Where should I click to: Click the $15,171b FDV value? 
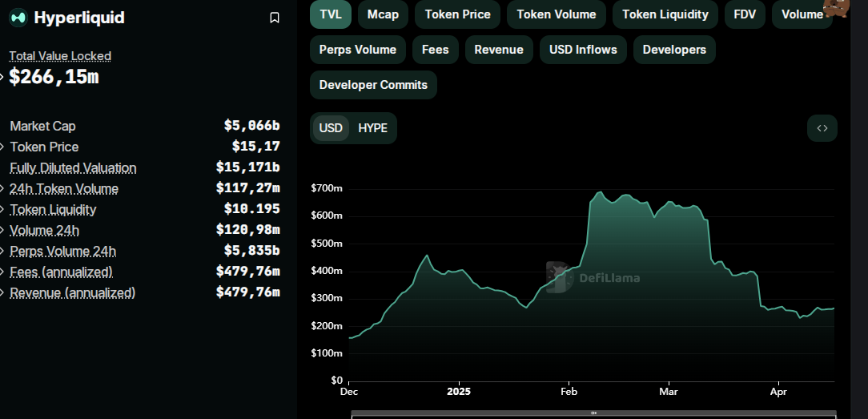(x=248, y=167)
